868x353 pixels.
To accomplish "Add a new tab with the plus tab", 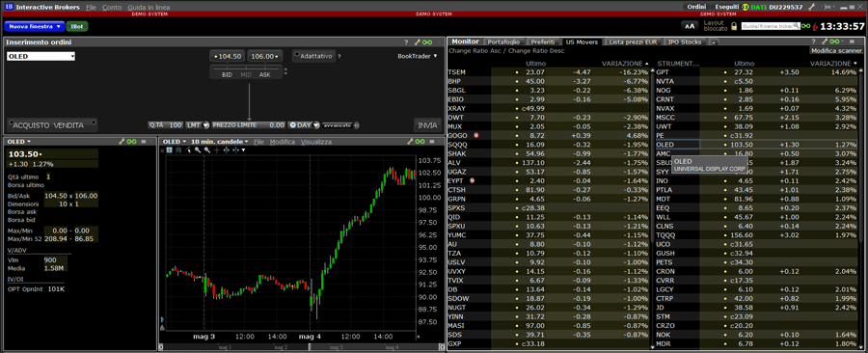I will (x=714, y=42).
